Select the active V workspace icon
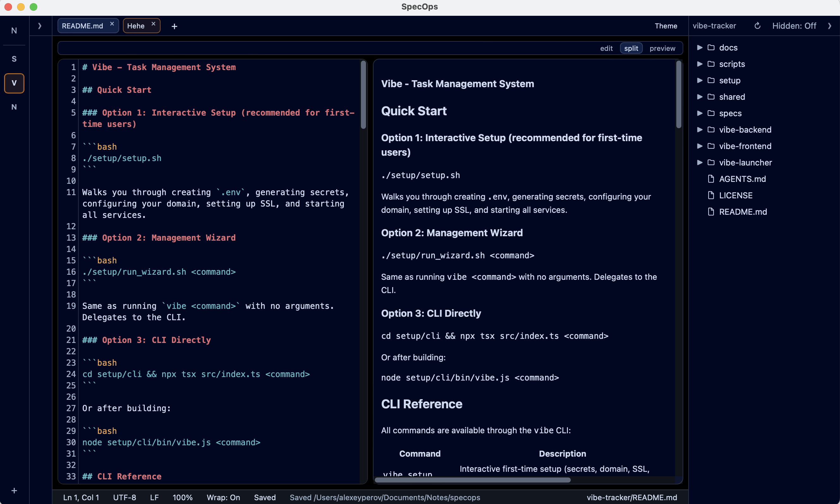Screen dimensions: 840x504 click(x=14, y=83)
